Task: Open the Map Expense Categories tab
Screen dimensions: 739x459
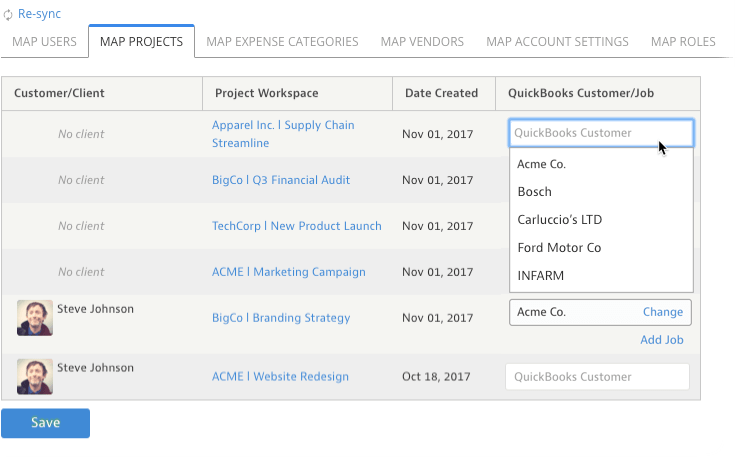Action: point(282,41)
